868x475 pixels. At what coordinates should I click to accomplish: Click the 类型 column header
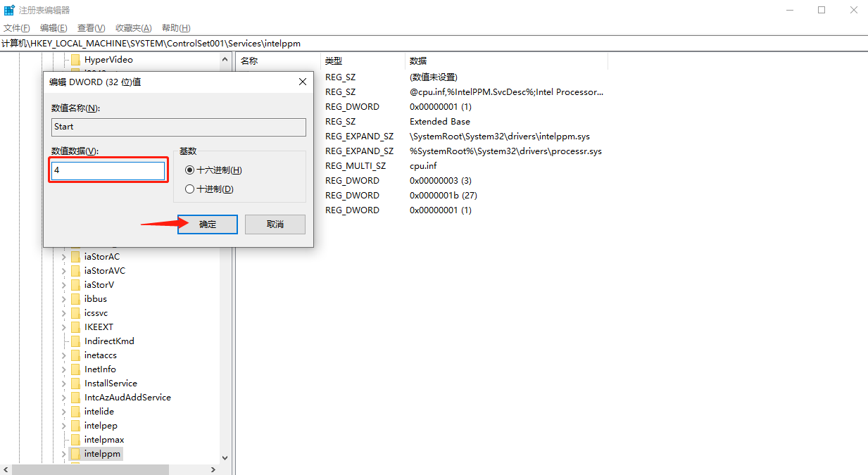334,61
